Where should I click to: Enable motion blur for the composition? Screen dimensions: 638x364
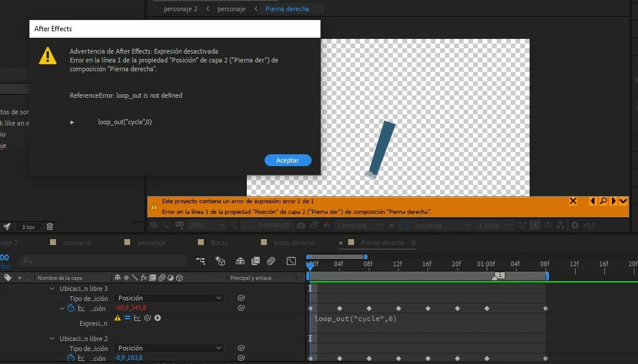coord(271,261)
